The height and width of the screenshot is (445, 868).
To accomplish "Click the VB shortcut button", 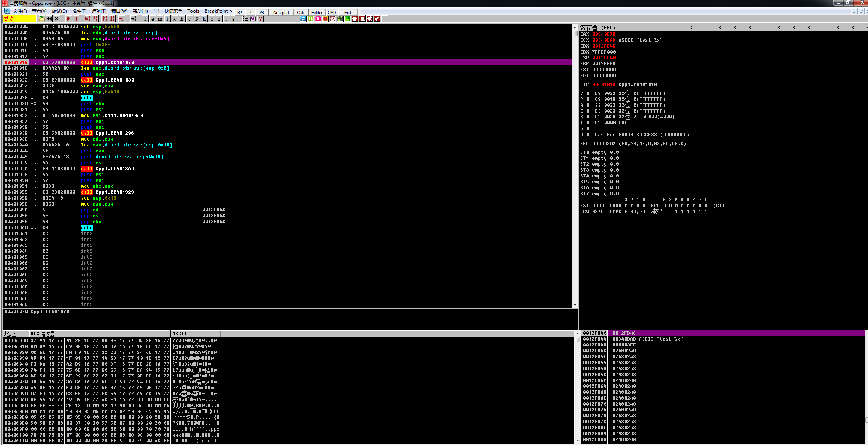I will [x=262, y=12].
